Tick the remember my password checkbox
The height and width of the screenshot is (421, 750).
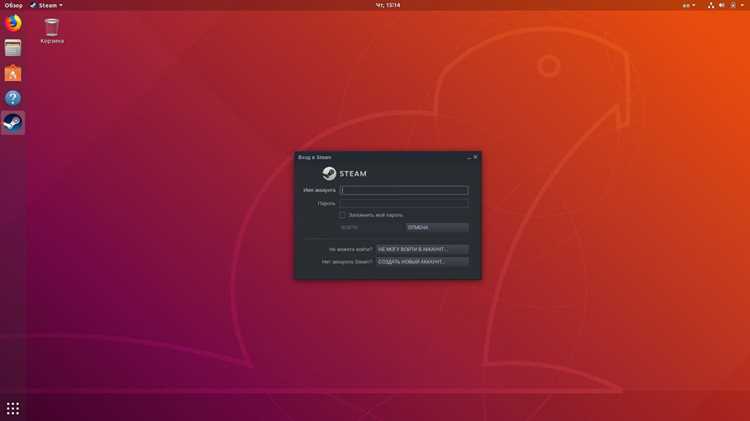point(342,215)
